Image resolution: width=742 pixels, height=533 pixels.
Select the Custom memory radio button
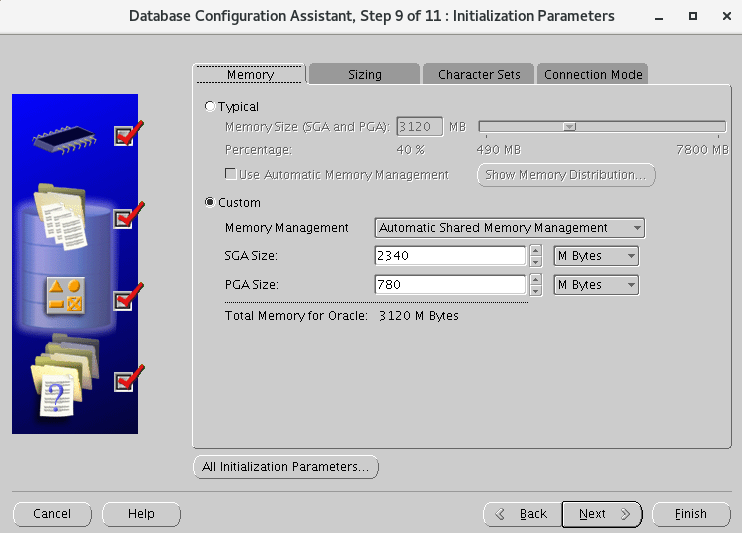click(209, 203)
